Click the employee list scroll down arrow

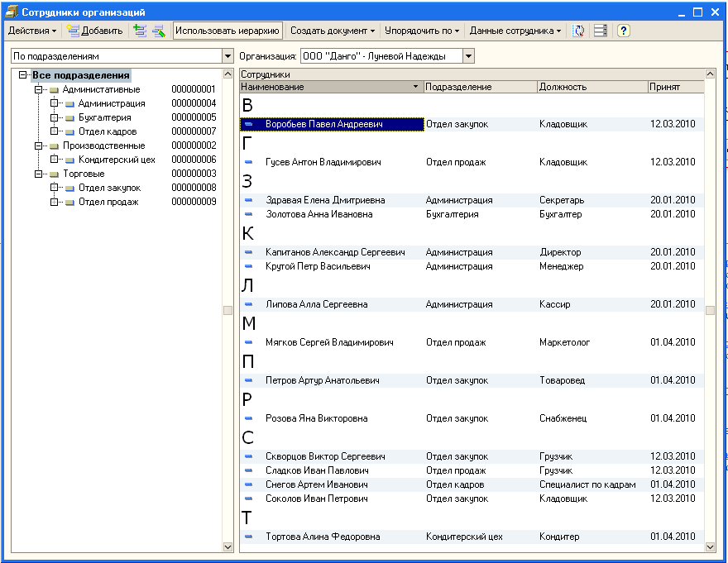[710, 546]
